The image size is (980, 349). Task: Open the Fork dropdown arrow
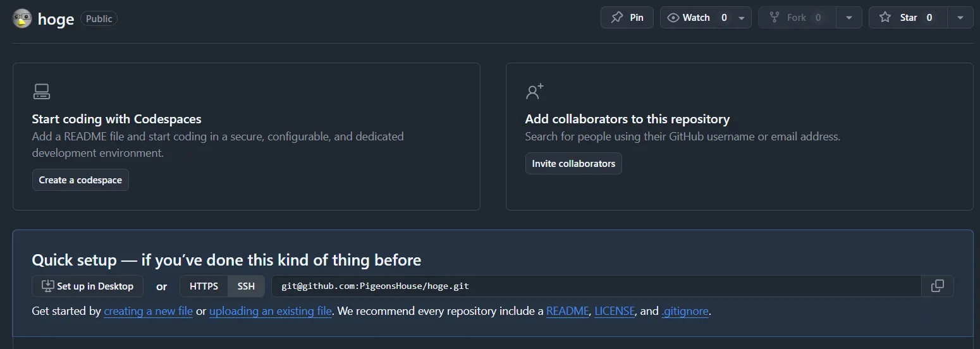click(x=849, y=18)
